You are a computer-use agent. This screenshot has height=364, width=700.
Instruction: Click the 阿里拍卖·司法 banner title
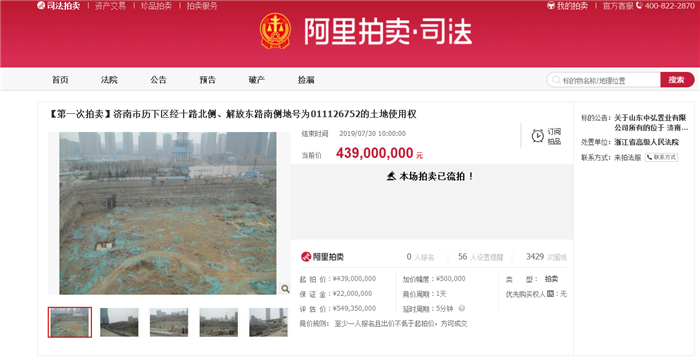click(x=388, y=31)
